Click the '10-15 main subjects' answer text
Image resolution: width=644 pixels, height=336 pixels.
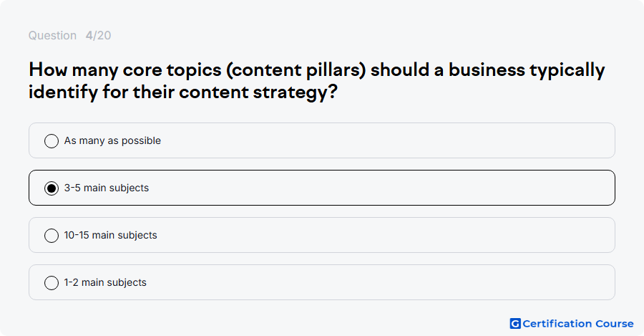tap(110, 235)
